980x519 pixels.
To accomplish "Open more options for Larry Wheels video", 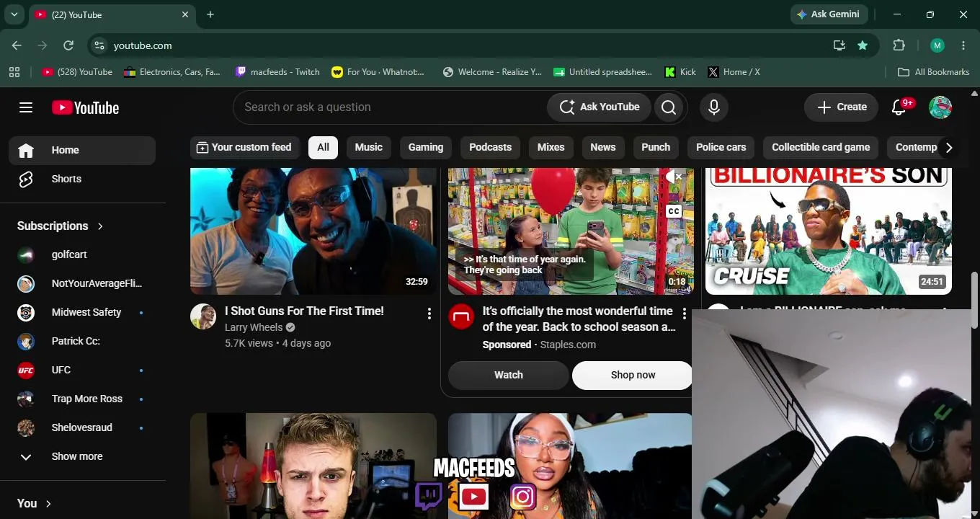I will [429, 314].
